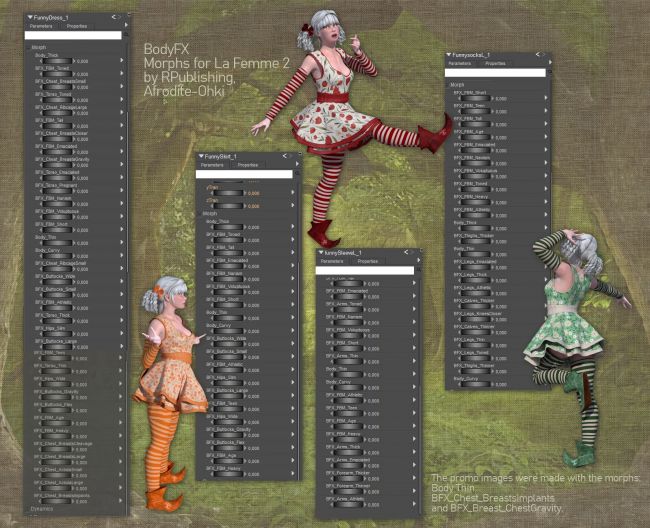Open options arrow for BFX_FBM_Tall in FunnySkirt_1
The height and width of the screenshot is (528, 650).
[x=293, y=253]
